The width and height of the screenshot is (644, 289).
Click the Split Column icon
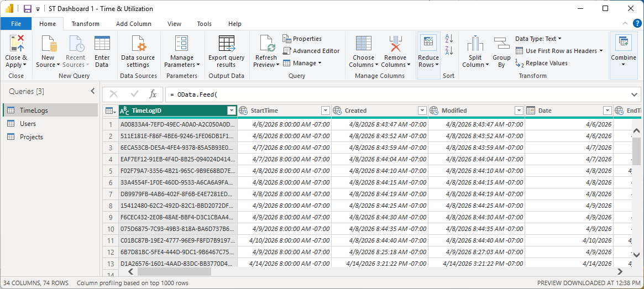475,44
